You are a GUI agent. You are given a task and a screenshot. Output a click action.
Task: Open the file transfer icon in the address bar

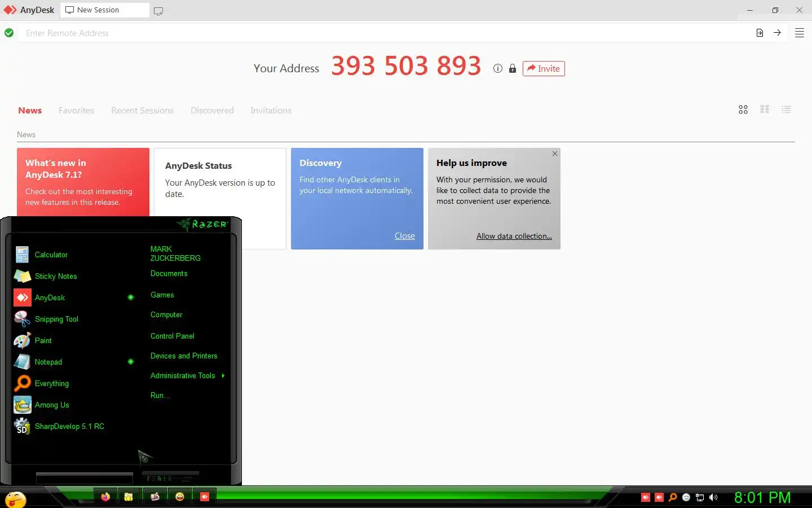(x=760, y=33)
